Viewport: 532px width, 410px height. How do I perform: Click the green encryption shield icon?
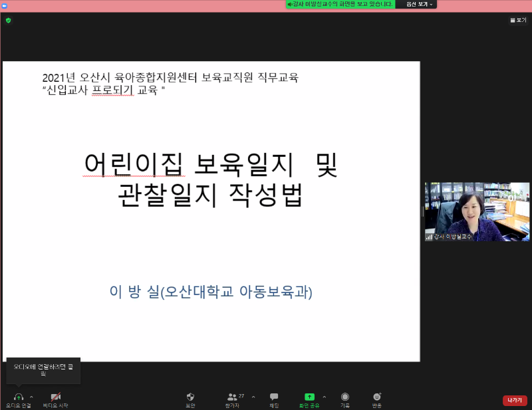pyautogui.click(x=8, y=21)
